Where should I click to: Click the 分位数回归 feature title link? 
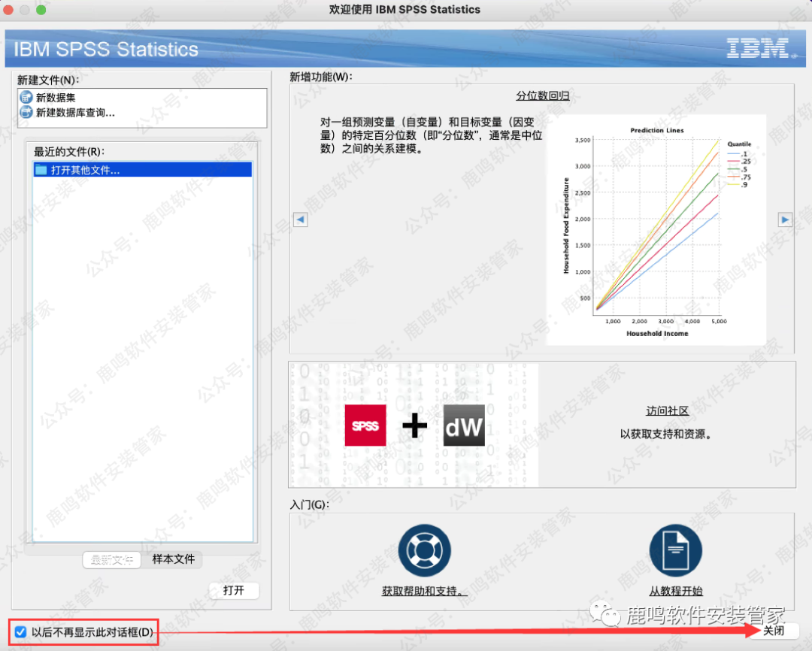click(542, 95)
